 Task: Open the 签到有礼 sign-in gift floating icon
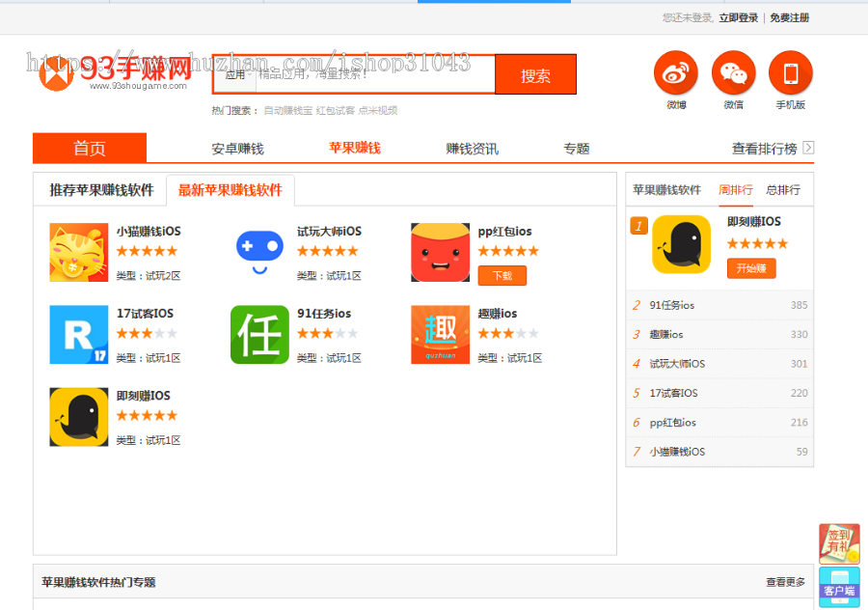click(839, 544)
